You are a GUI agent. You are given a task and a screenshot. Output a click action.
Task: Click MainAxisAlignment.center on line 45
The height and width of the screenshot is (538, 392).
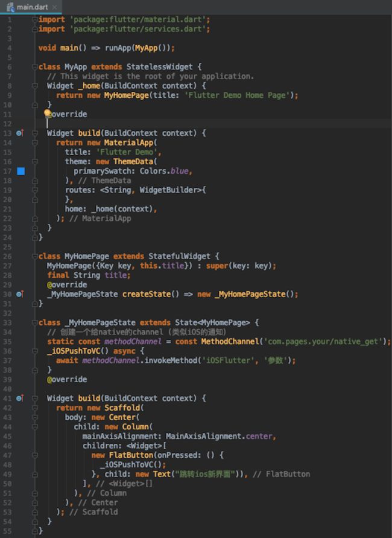[x=219, y=436]
